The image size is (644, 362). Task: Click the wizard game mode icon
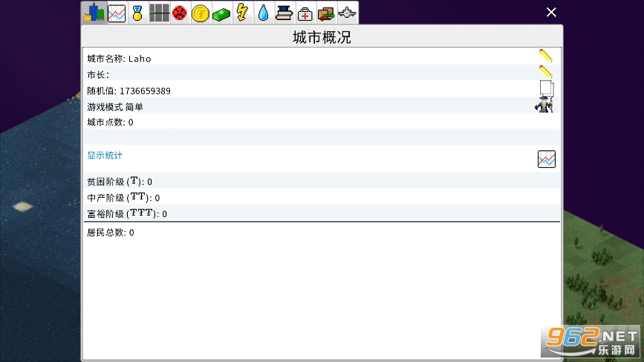(544, 104)
